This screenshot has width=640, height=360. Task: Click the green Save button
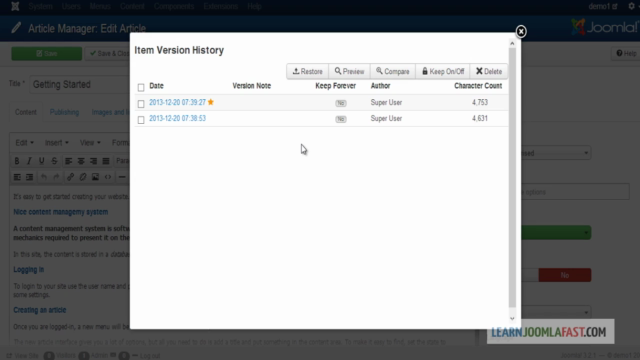[47, 53]
